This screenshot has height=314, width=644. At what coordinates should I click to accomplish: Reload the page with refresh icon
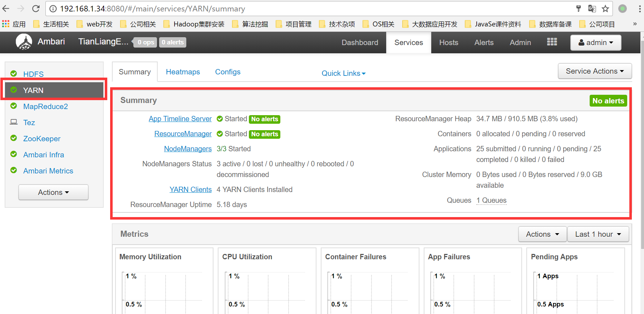[36, 9]
